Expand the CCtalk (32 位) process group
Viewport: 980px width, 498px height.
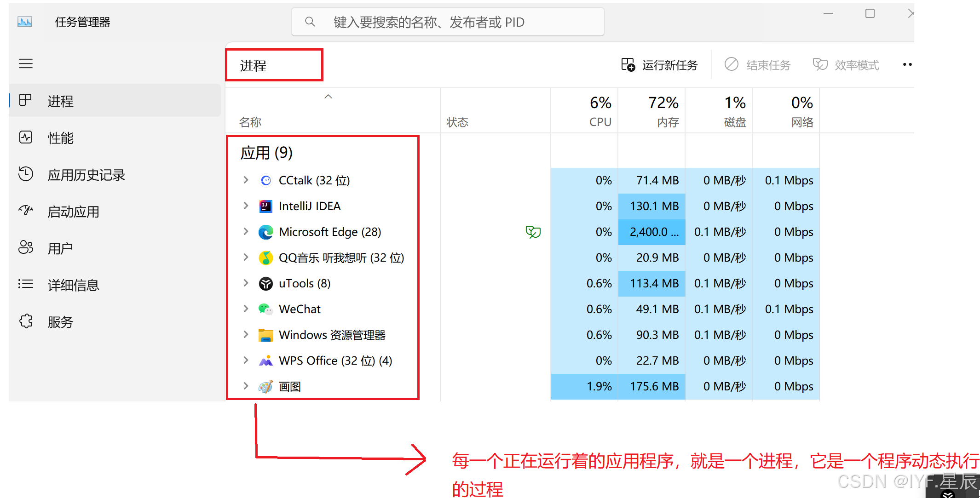(x=246, y=180)
